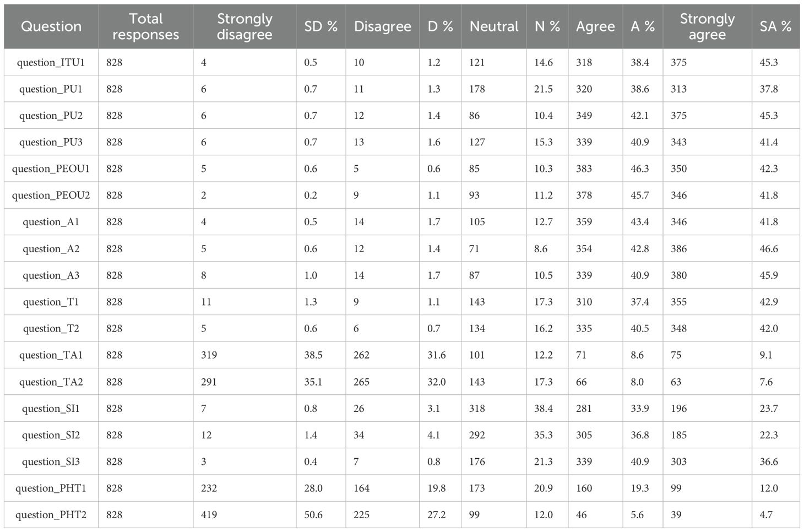The height and width of the screenshot is (532, 804).
Task: Select the question_ITU1 row label
Action: click(51, 62)
